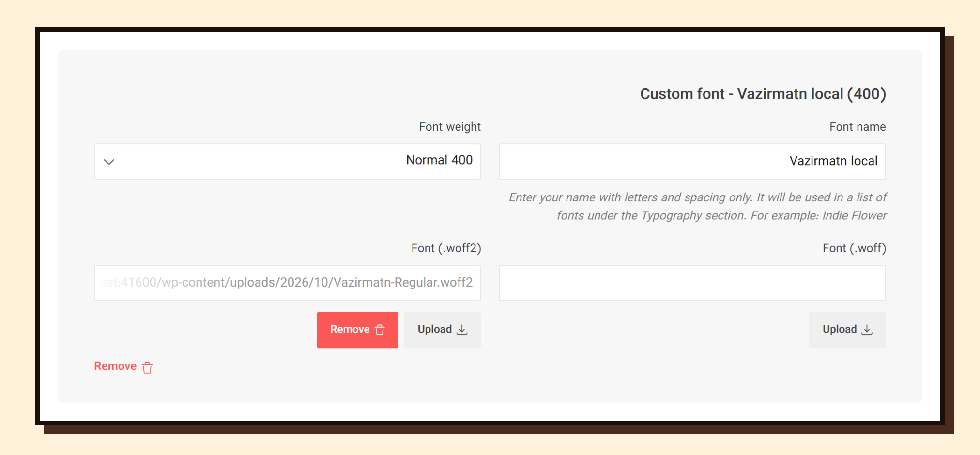
Task: Click the 'Font (.woff)' label
Action: tap(854, 248)
